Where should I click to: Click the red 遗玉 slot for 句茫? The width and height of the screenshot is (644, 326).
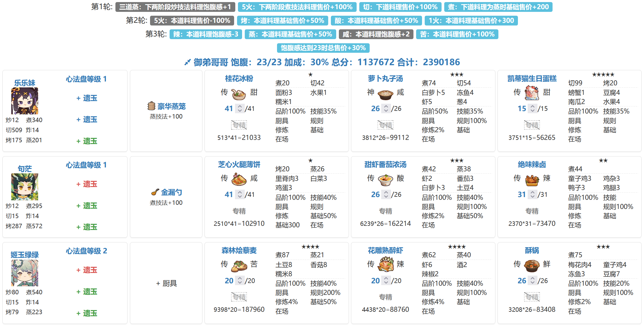(x=87, y=184)
